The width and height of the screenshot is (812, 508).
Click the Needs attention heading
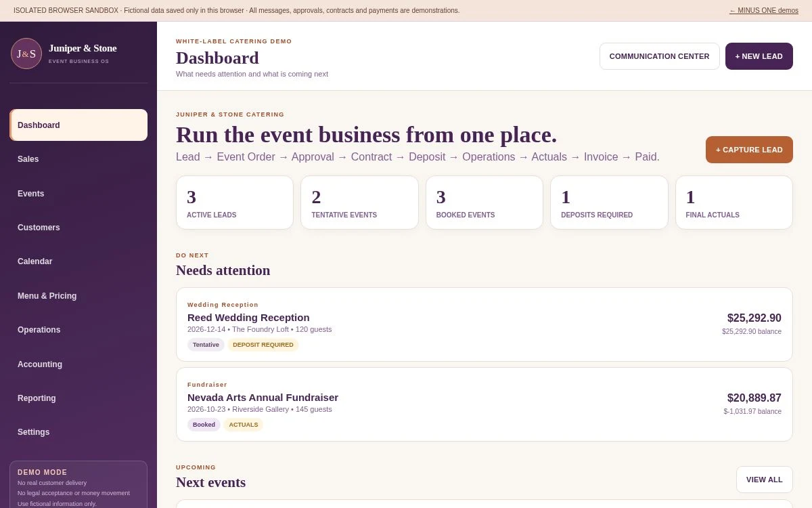click(x=223, y=270)
